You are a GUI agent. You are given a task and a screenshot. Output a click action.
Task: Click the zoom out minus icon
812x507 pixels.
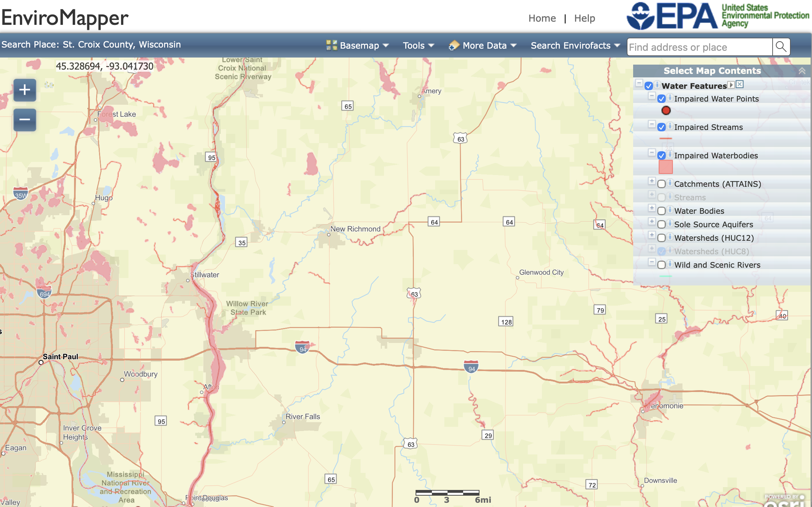tap(24, 120)
